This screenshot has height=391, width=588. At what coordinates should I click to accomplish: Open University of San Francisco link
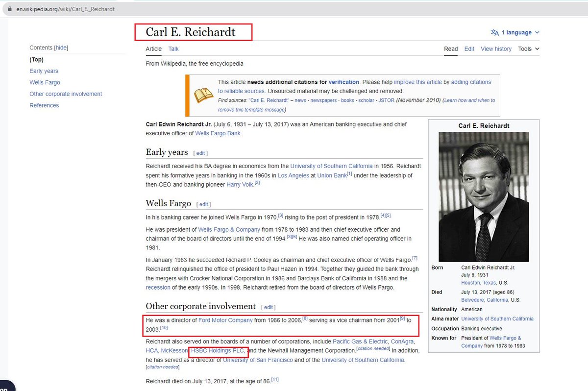click(258, 360)
